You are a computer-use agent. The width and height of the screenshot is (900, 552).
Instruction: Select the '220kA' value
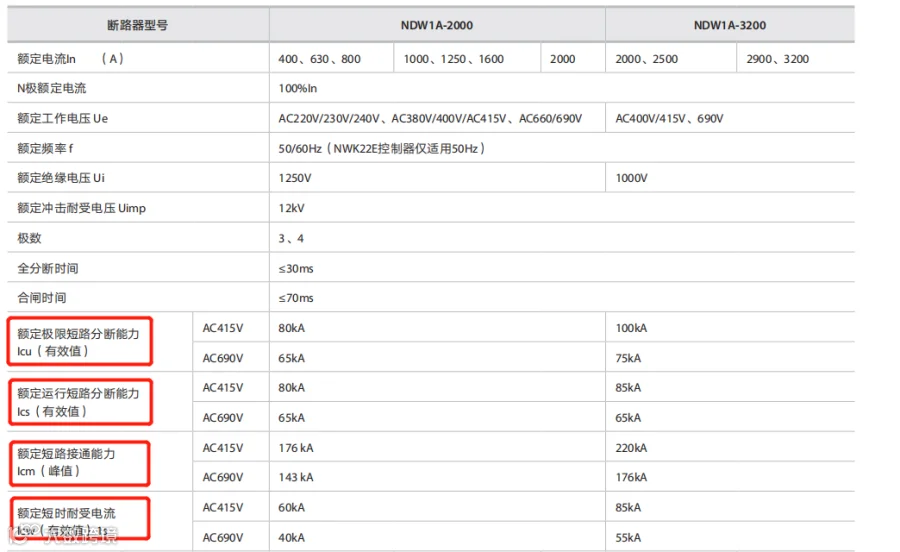(631, 448)
